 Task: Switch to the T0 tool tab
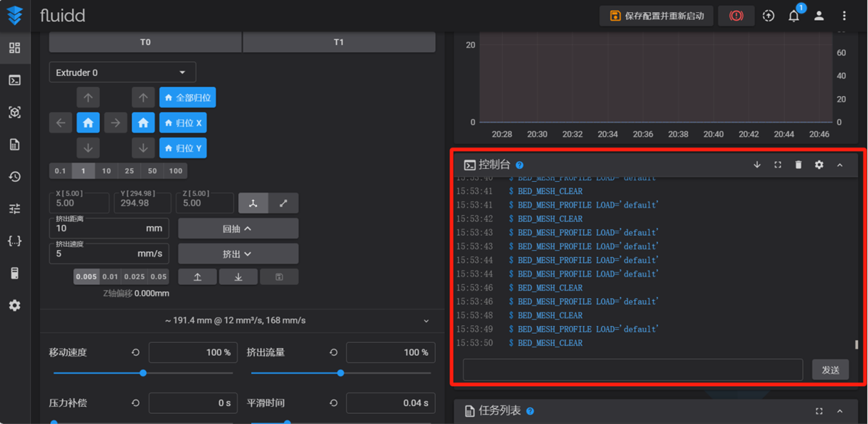(145, 42)
